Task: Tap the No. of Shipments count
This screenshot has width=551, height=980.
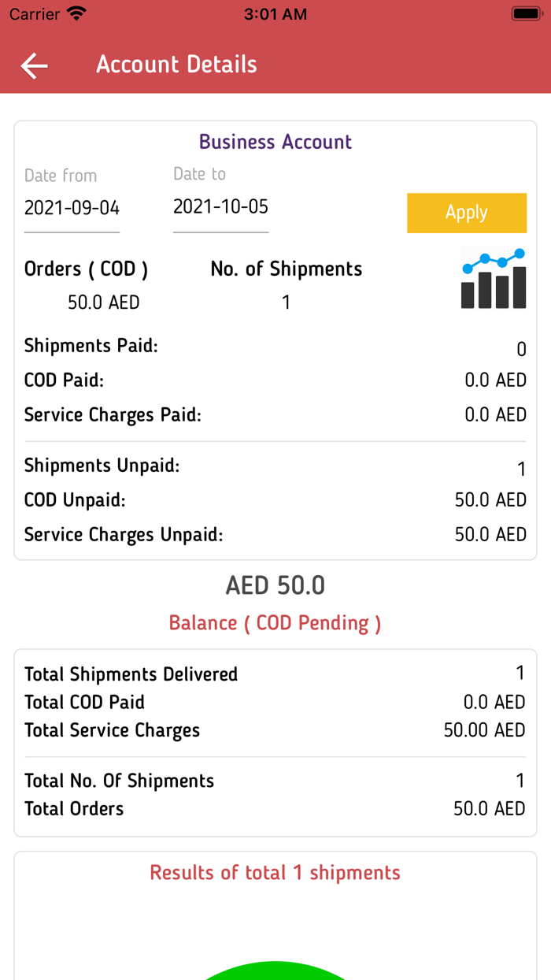Action: click(x=286, y=303)
